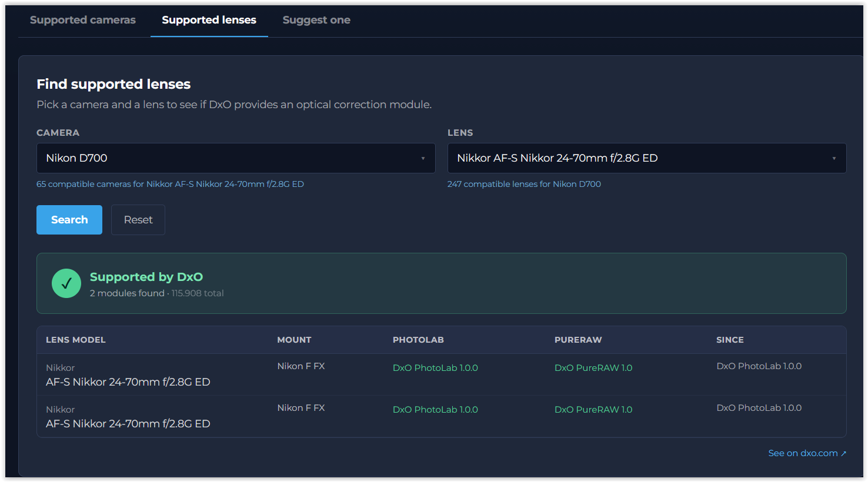This screenshot has width=868, height=482.
Task: Click second row Since value DxO PhotoLab 1.0.0
Action: point(759,408)
